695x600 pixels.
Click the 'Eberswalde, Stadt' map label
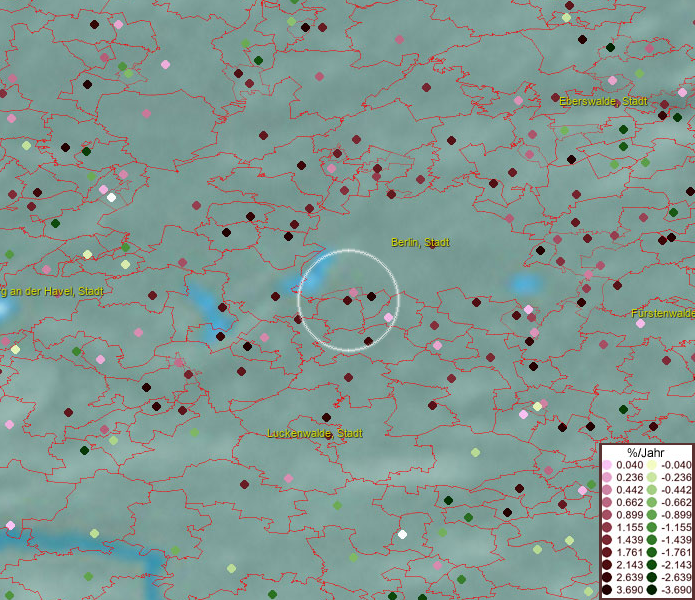tap(603, 101)
